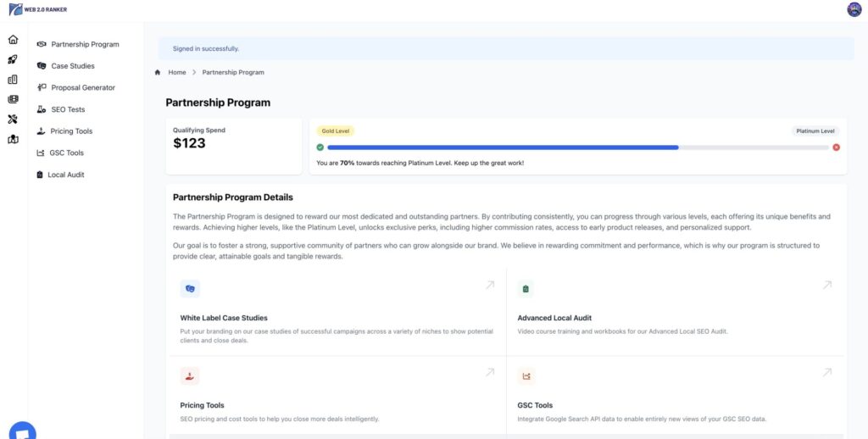
Task: Click the home icon in left rail
Action: 13,40
